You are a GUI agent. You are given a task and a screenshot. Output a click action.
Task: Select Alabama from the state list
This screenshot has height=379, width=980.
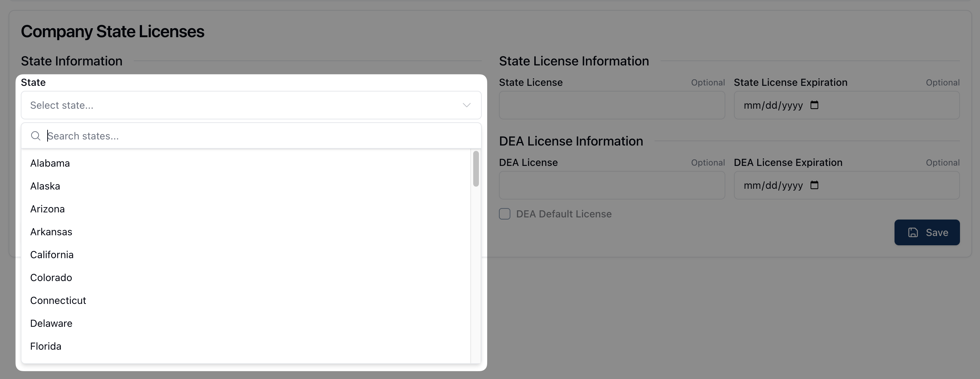point(50,163)
